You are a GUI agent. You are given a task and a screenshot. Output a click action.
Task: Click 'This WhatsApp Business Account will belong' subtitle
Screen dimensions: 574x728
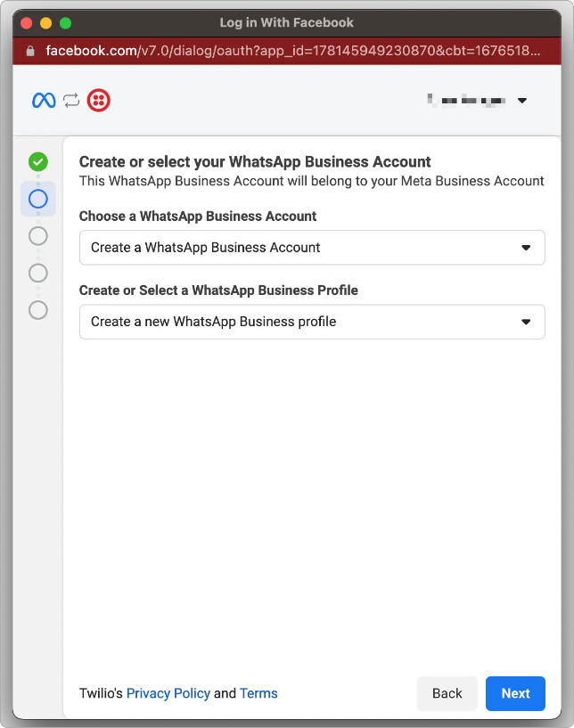pos(311,181)
